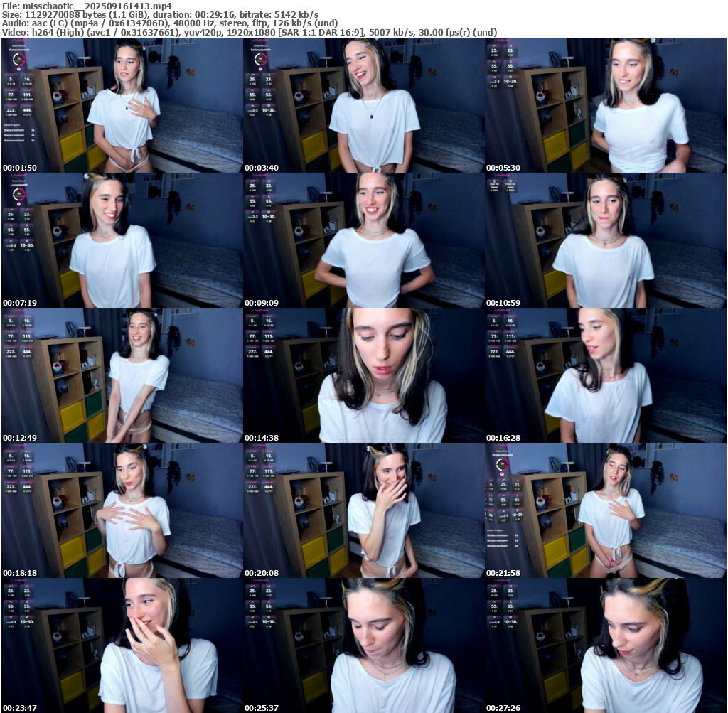
Task: View the preview frame at 00:16:28
Action: coord(606,375)
